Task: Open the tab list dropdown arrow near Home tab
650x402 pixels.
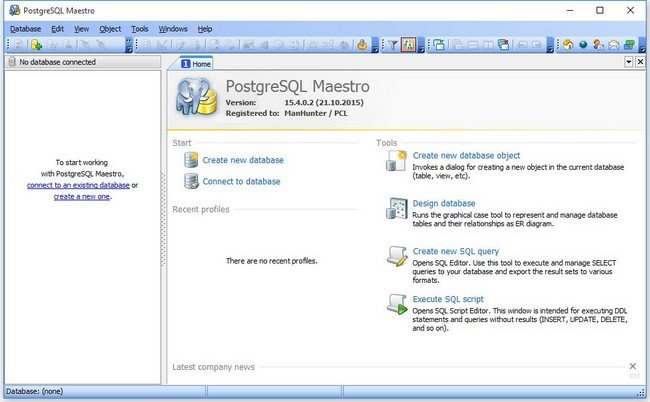Action: click(x=629, y=62)
